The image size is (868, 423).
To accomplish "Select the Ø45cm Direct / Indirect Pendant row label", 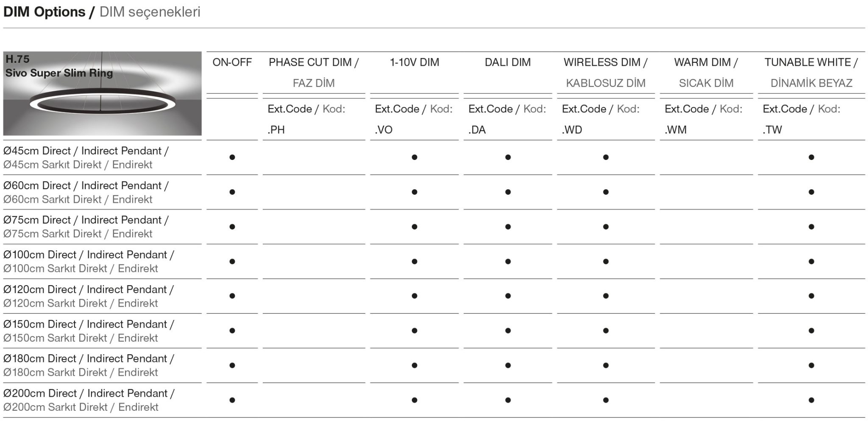I will (x=86, y=151).
